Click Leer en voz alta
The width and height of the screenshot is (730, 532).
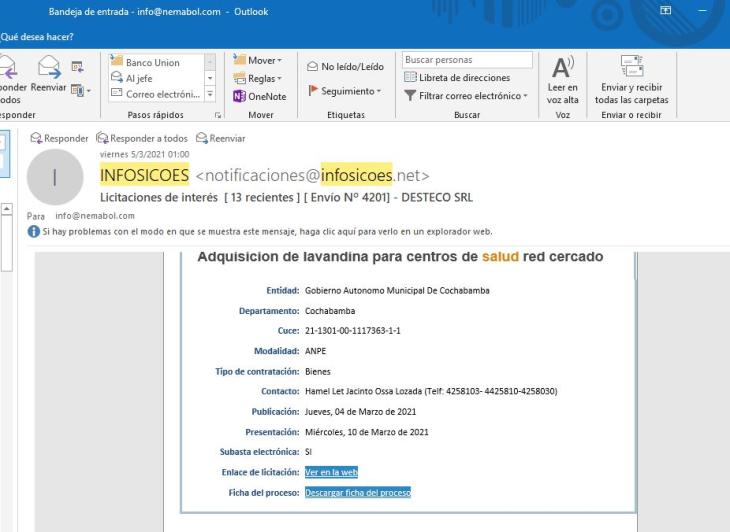[x=562, y=80]
